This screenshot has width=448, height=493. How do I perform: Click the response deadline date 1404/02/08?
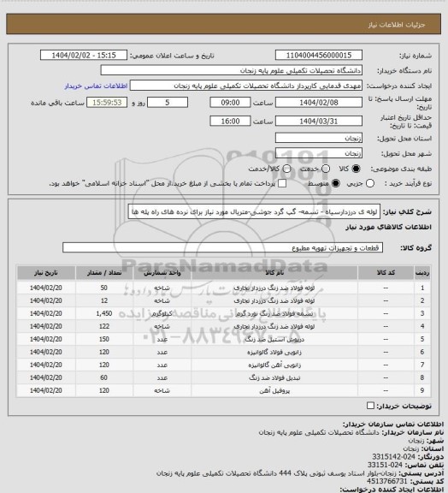pos(319,103)
